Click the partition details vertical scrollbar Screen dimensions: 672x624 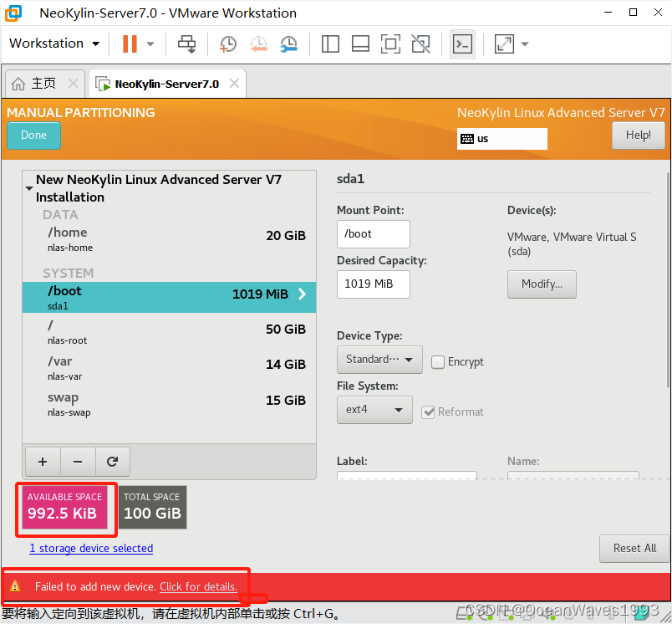pyautogui.click(x=669, y=279)
